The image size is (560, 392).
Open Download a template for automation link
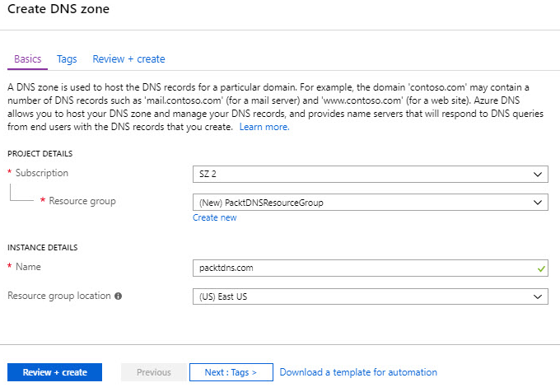point(358,372)
